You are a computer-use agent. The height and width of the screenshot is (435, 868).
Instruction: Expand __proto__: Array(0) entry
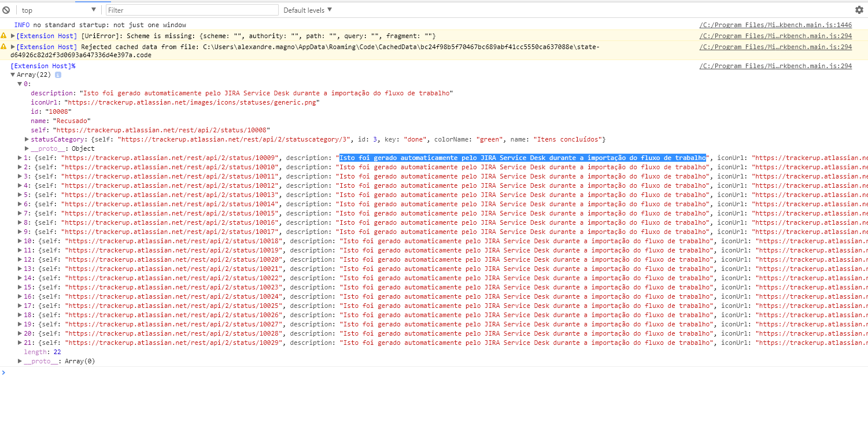pos(20,361)
